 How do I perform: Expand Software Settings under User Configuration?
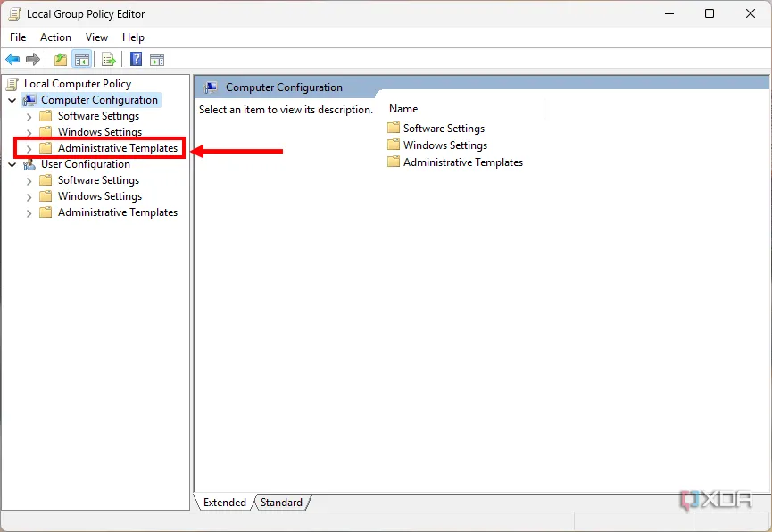29,181
